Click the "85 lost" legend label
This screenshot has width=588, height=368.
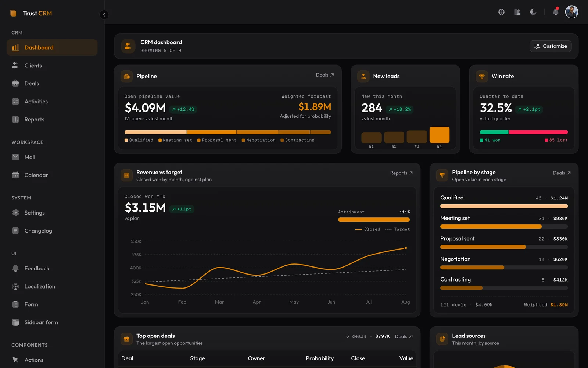pos(556,140)
